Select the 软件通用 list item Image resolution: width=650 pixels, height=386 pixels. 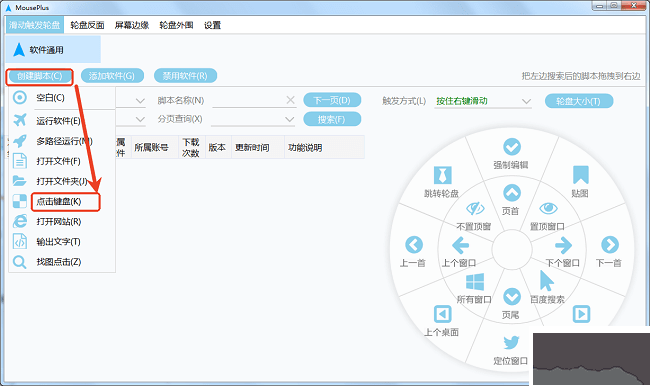[x=53, y=49]
